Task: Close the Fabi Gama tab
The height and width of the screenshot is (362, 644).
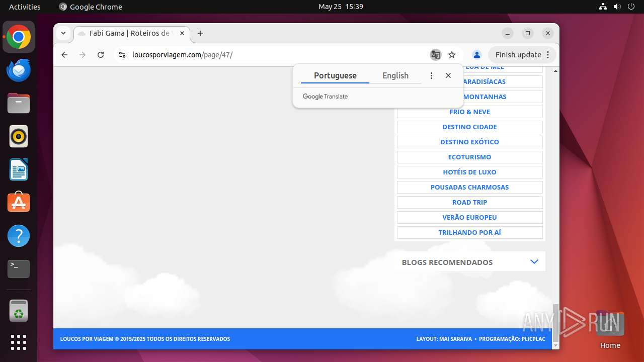Action: coord(182,33)
